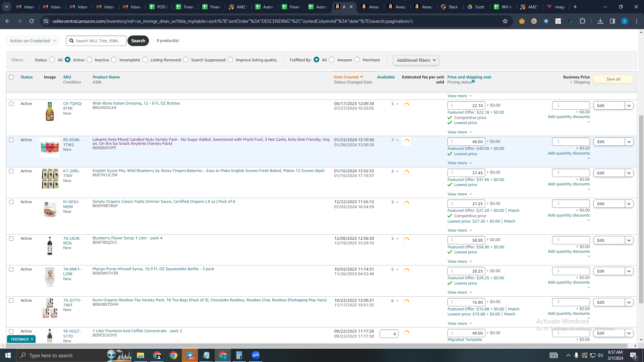Open Edit dropdown arrow for Mango Puree row

point(629,271)
